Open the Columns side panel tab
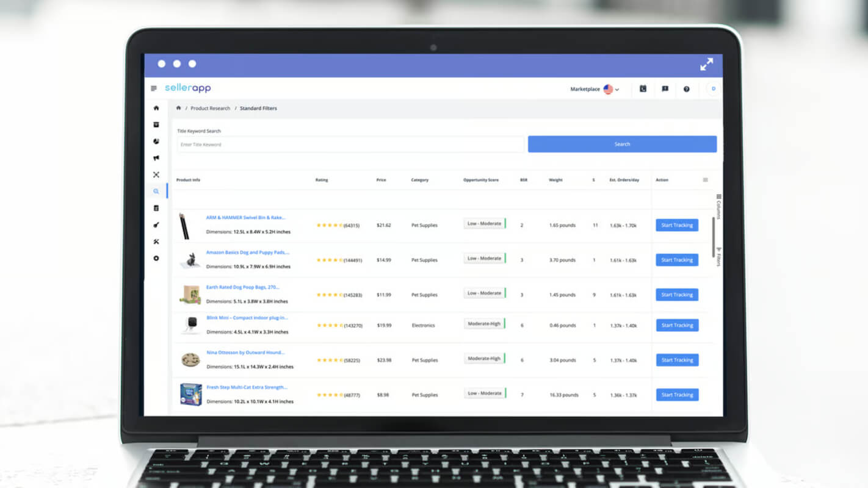The height and width of the screenshot is (488, 868). [718, 207]
